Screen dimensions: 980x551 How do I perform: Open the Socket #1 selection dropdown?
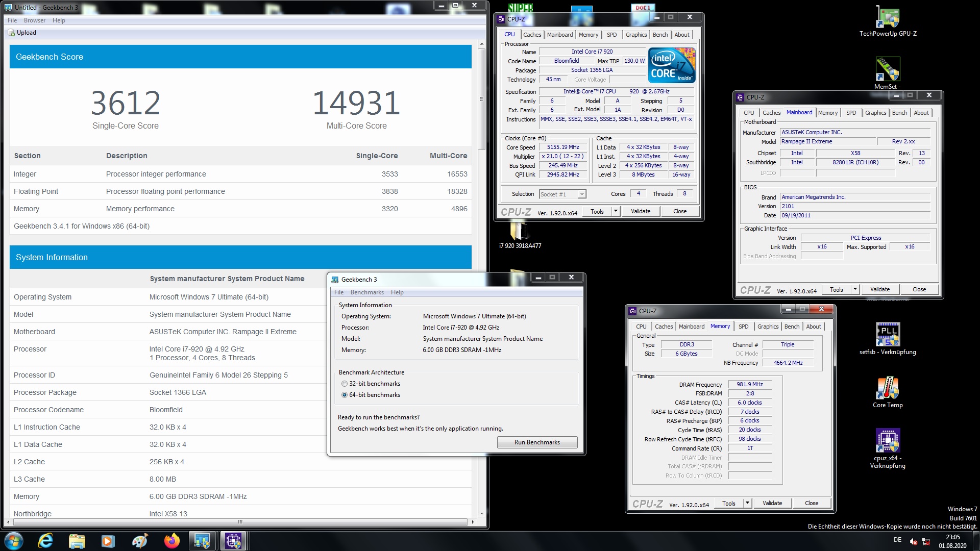click(x=562, y=194)
